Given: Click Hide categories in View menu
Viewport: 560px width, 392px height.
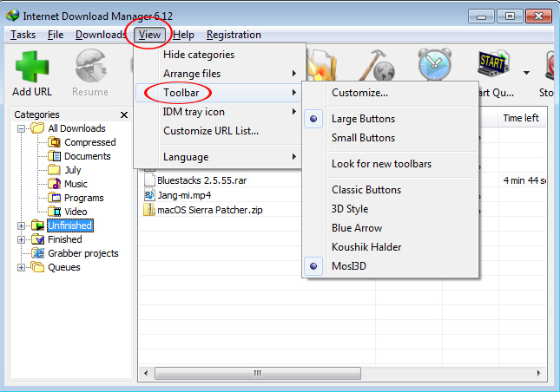Looking at the screenshot, I should pyautogui.click(x=198, y=55).
